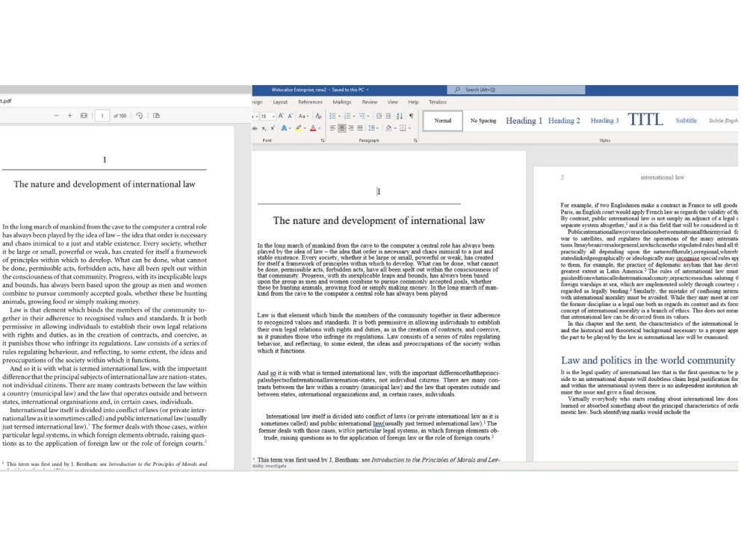747x560 pixels.
Task: Open the Mailings tab
Action: click(342, 102)
